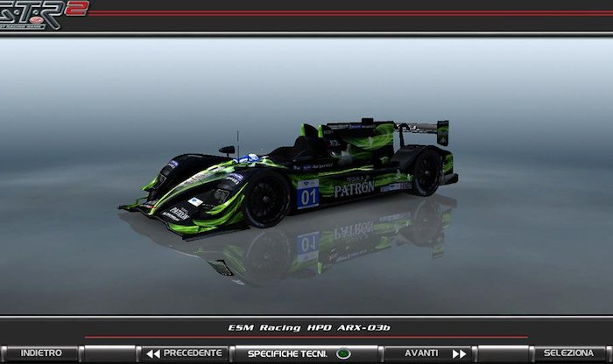Toggle the green indicator light on specs
The image size is (613, 364).
[x=343, y=353]
